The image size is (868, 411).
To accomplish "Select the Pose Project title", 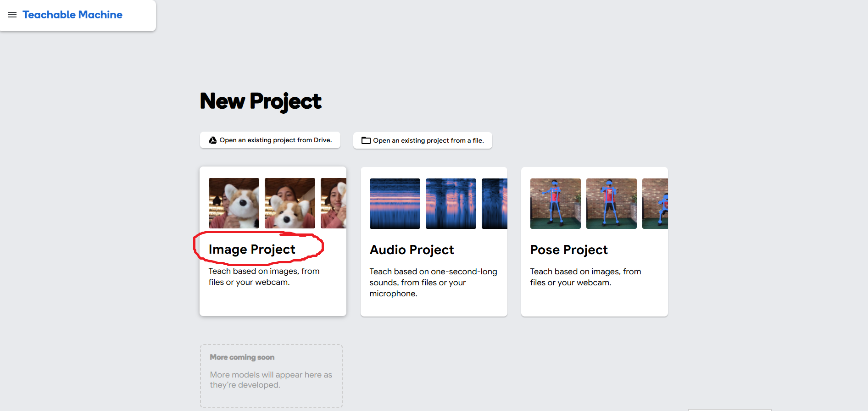I will coord(569,250).
